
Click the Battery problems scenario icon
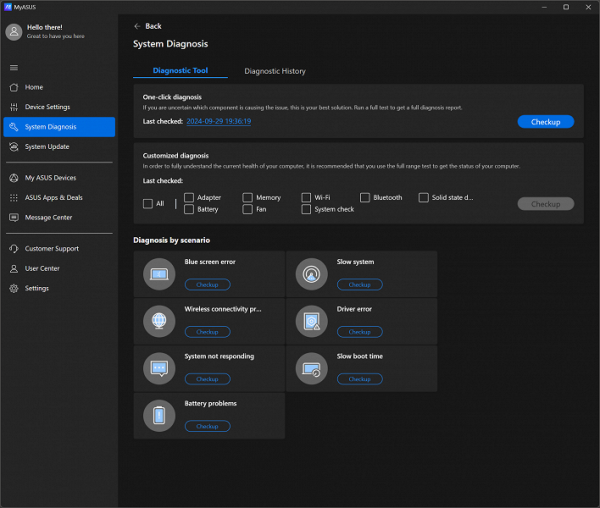159,415
